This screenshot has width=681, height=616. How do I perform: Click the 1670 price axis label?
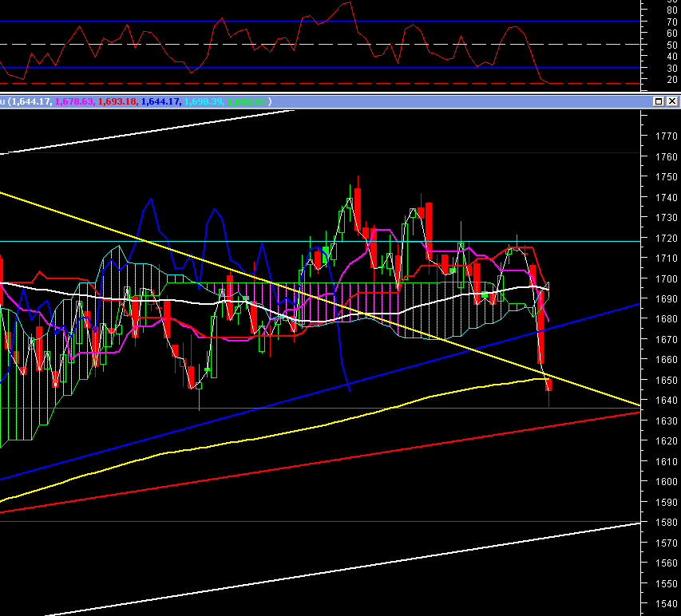tap(667, 339)
